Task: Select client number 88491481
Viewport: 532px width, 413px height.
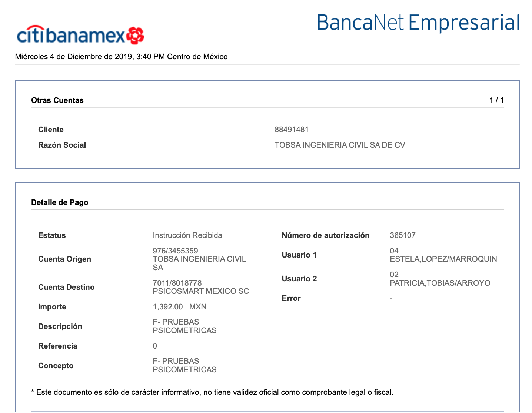Action: (292, 130)
